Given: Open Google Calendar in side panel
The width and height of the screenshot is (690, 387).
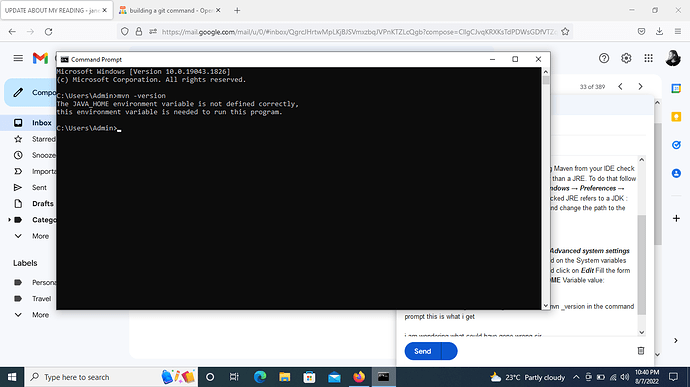Looking at the screenshot, I should point(676,88).
